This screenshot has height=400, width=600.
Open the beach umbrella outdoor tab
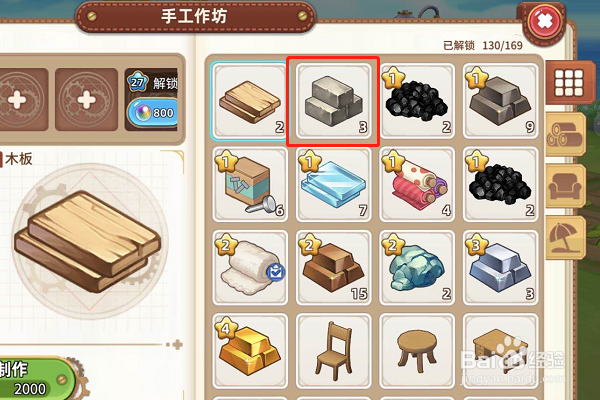coord(565,238)
